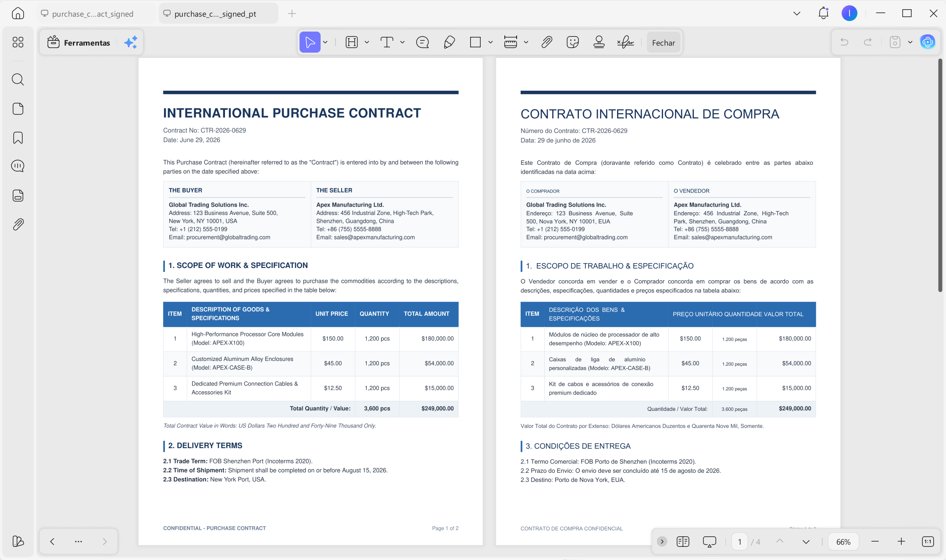Select the pencil drawing tool

pos(449,42)
